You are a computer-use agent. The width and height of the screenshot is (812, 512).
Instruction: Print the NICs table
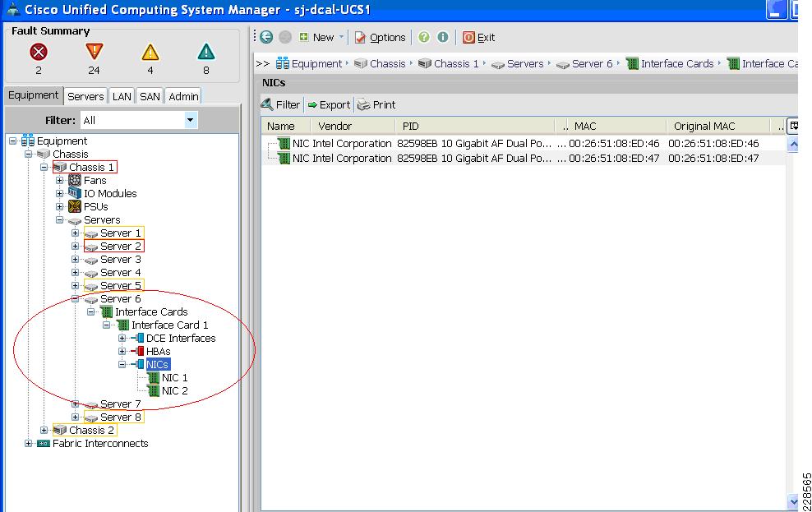pos(376,104)
